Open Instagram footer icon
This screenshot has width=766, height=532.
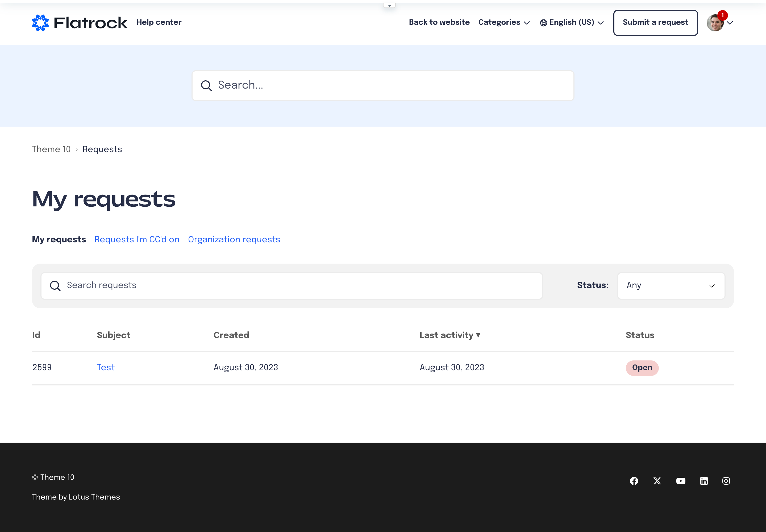[x=726, y=481]
